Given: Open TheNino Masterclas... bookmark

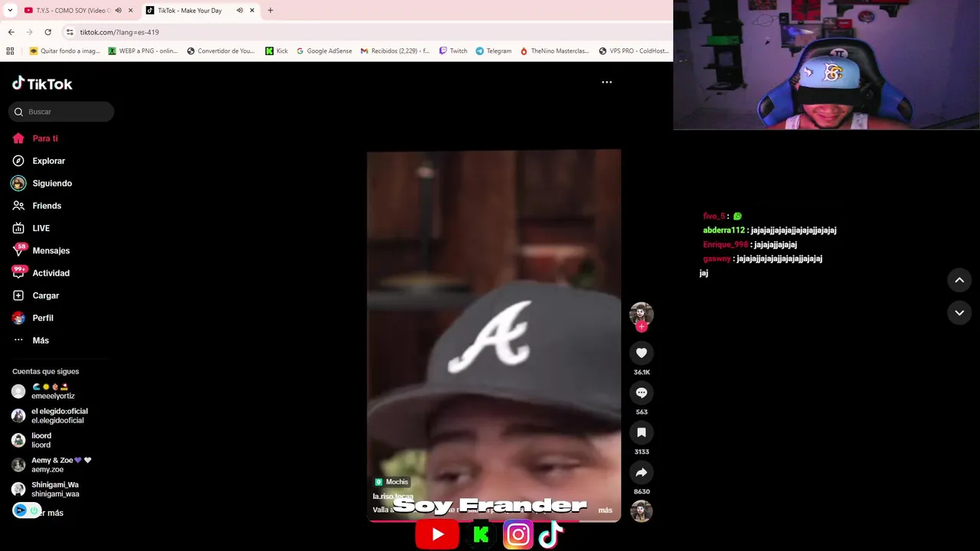Looking at the screenshot, I should [554, 51].
